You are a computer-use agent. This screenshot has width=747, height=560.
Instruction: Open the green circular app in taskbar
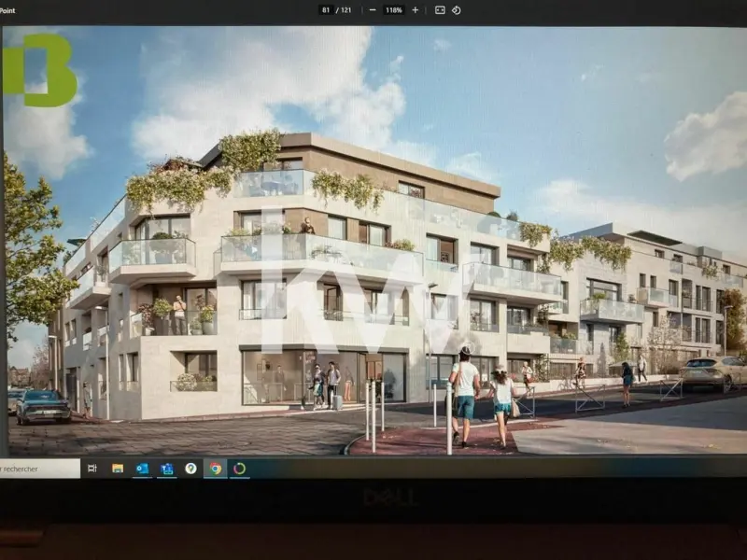[x=239, y=468]
